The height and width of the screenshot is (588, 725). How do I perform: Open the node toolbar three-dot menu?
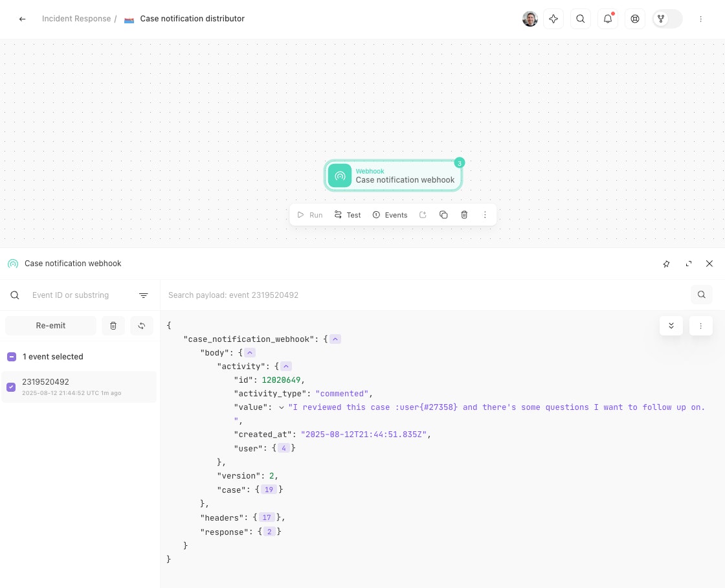485,215
